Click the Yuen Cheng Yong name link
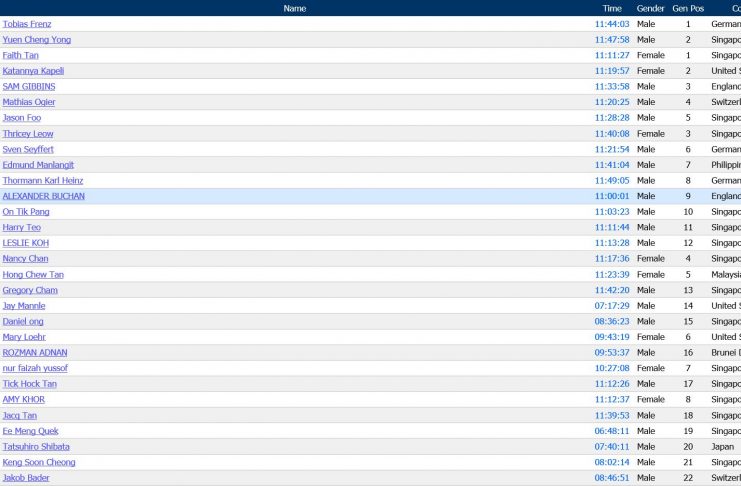 coord(36,40)
